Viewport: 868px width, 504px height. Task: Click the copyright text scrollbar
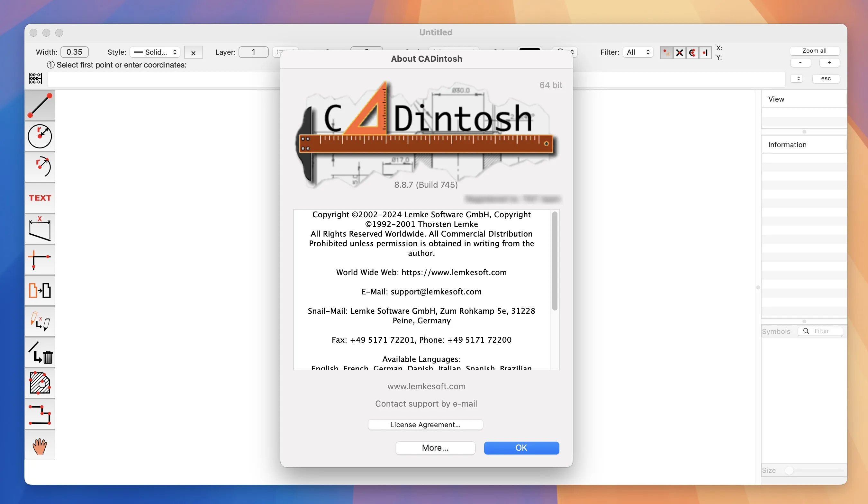(x=555, y=261)
